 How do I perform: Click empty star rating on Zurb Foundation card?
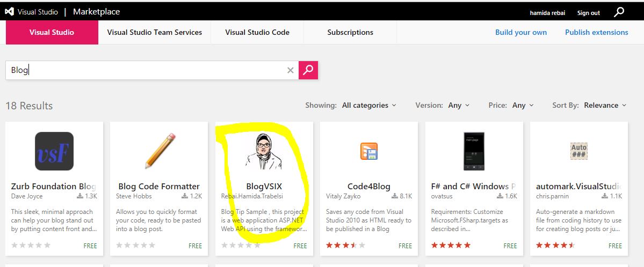(31, 245)
